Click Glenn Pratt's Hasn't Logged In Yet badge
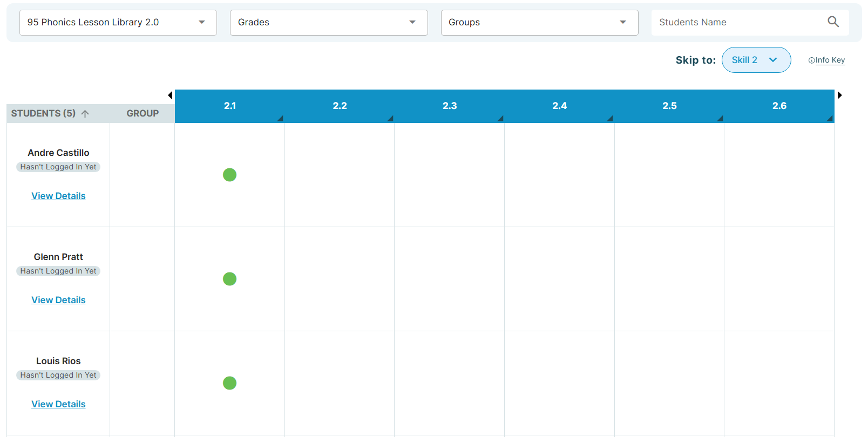The image size is (868, 437). click(58, 271)
